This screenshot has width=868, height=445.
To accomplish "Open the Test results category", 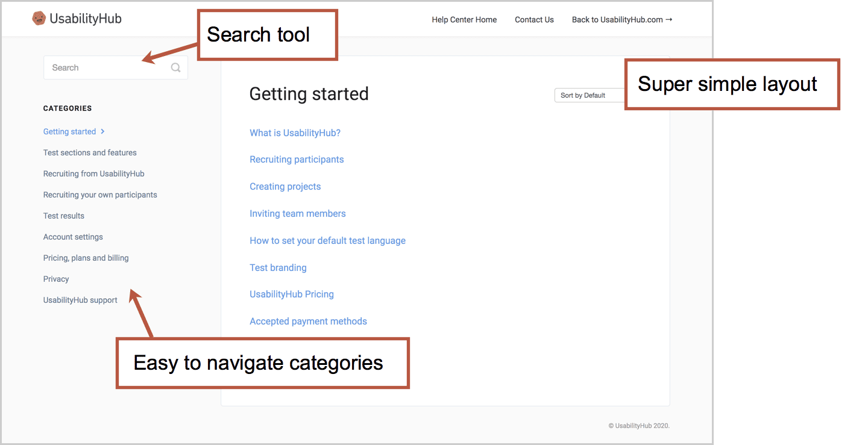I will tap(64, 216).
